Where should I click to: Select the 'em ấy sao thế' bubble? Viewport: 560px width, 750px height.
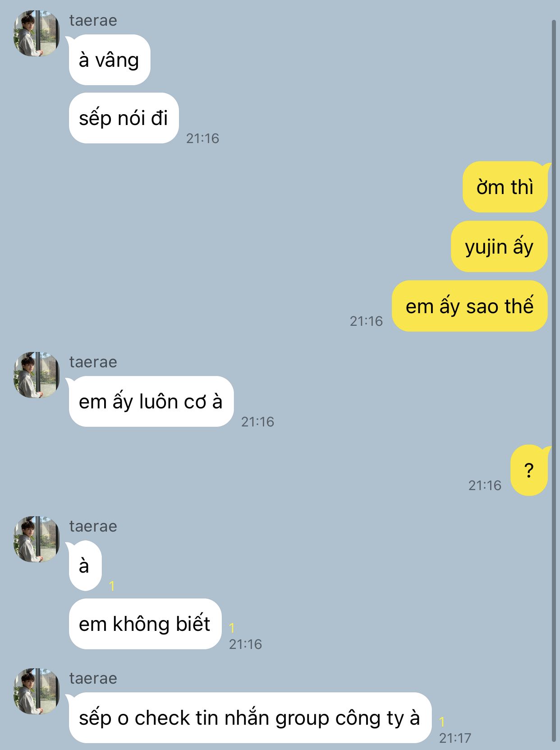(469, 306)
